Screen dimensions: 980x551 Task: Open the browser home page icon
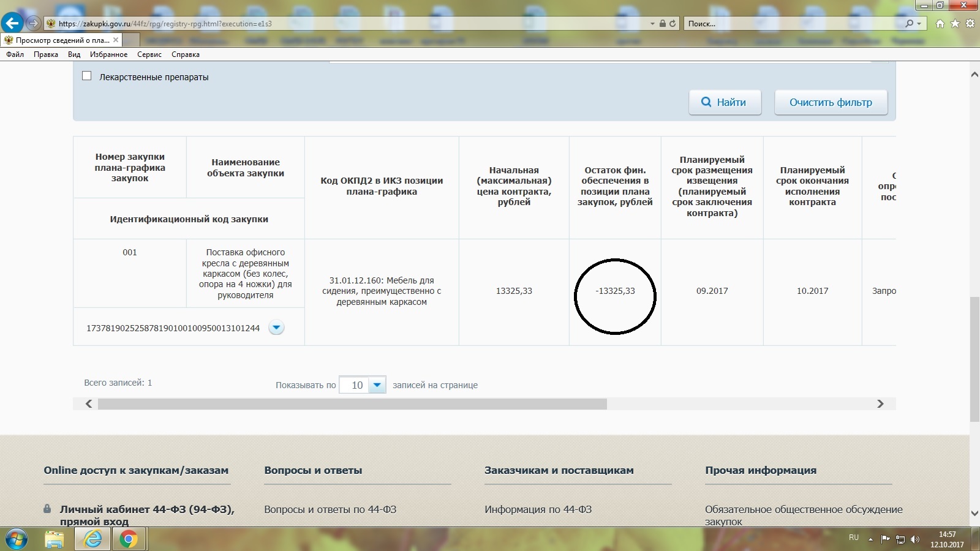coord(940,23)
